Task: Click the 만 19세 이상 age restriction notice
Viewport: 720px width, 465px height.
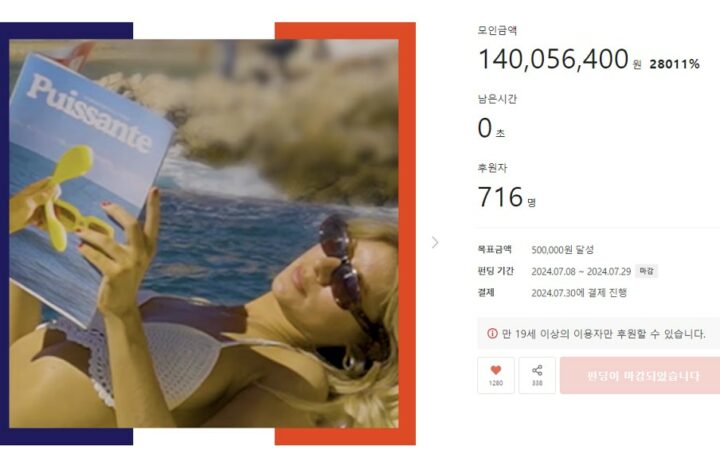Action: click(x=603, y=334)
